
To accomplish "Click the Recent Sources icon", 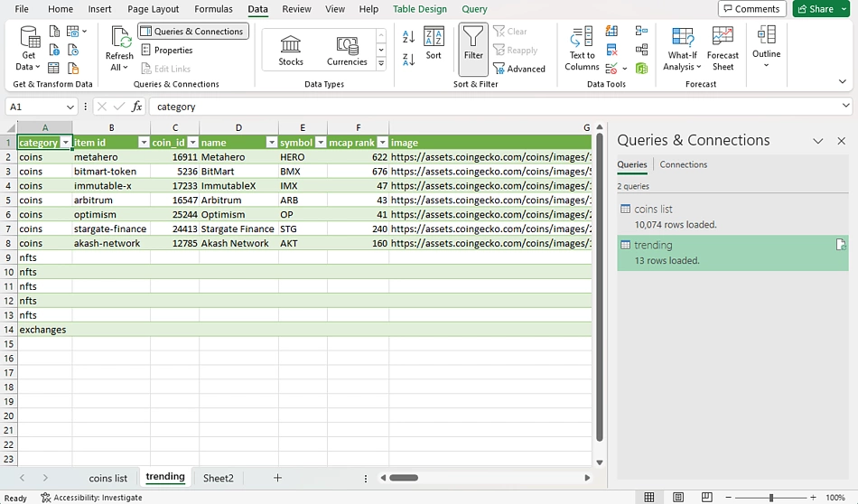I will coord(73,51).
